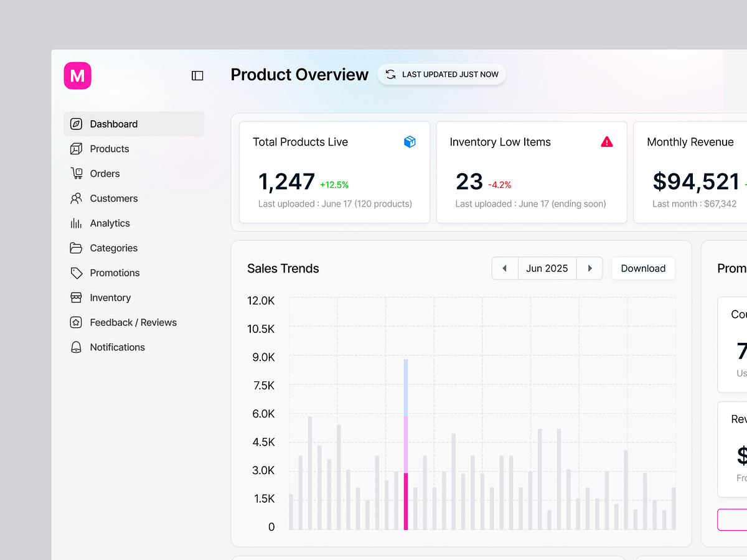Image resolution: width=747 pixels, height=560 pixels.
Task: Click the 9.0K axis label
Action: tap(263, 357)
